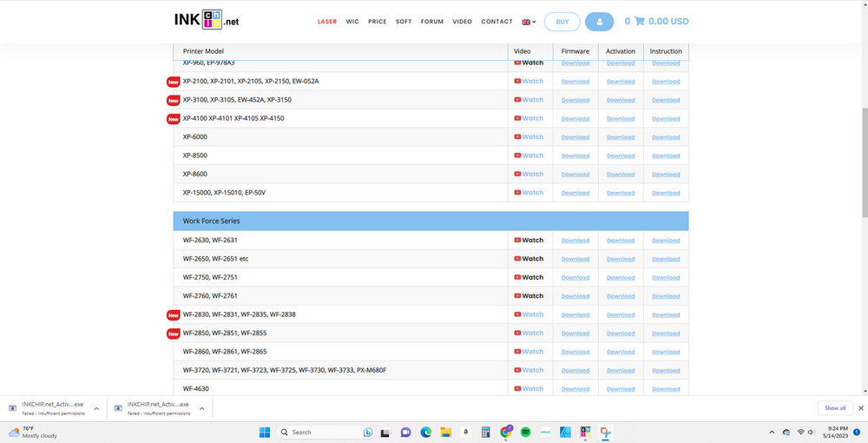Download activation for WF-2850 row
This screenshot has width=868, height=443.
pyautogui.click(x=621, y=334)
